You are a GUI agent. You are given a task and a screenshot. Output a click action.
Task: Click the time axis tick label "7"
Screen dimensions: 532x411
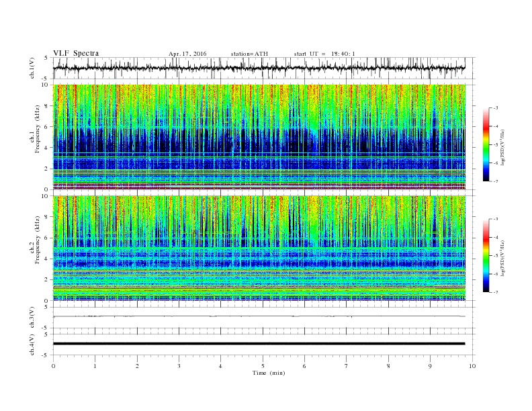pos(347,366)
